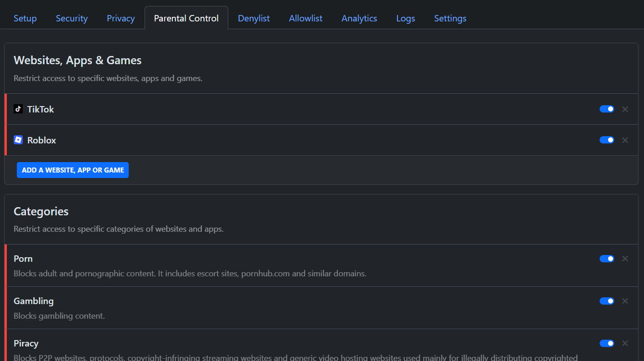Remove Gambling category via X icon
The height and width of the screenshot is (361, 644).
(x=625, y=301)
